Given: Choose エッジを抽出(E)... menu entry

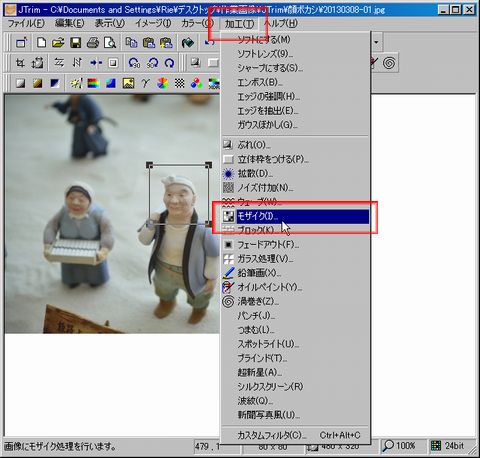Looking at the screenshot, I should tap(296, 111).
